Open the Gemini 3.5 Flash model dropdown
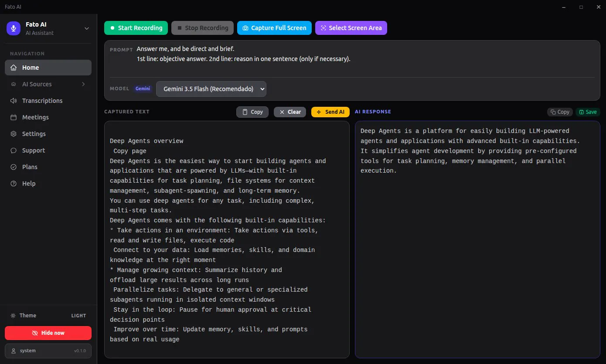The width and height of the screenshot is (606, 364). (x=211, y=89)
